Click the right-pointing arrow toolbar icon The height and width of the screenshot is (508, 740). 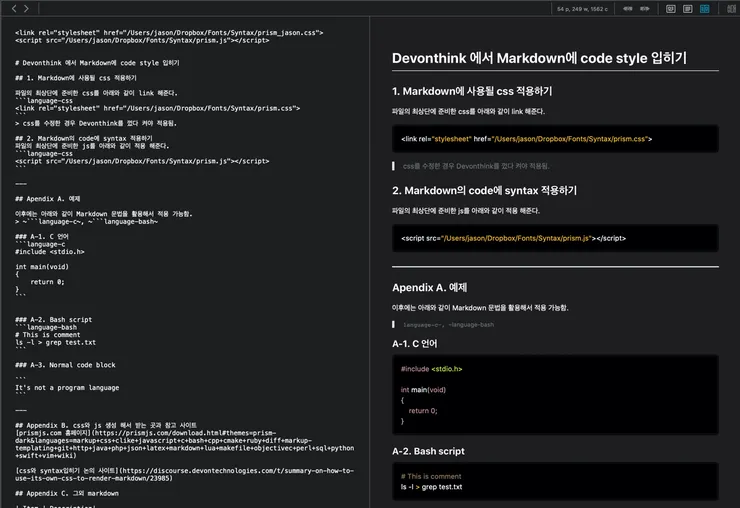645,8
